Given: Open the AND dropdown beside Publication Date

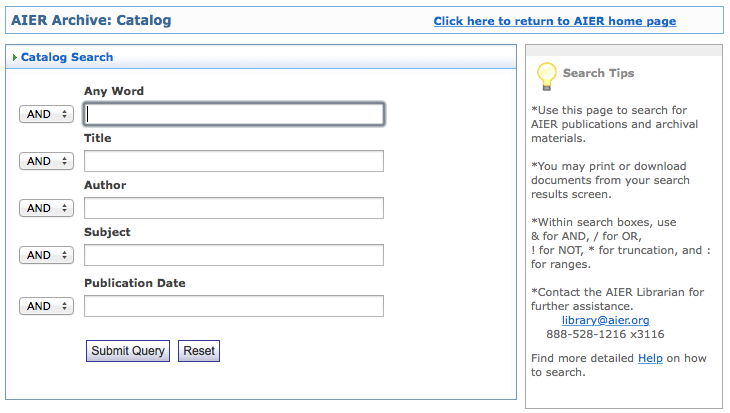Looking at the screenshot, I should click(46, 306).
